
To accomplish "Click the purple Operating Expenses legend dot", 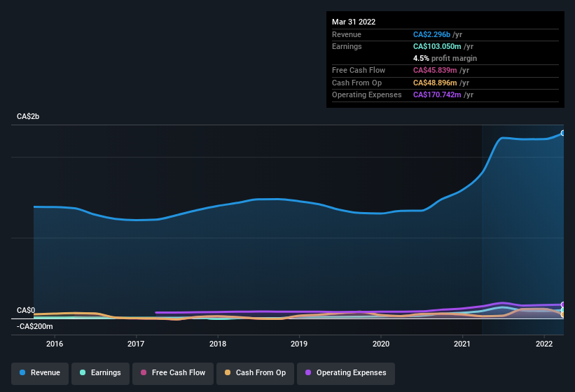I will pos(308,372).
